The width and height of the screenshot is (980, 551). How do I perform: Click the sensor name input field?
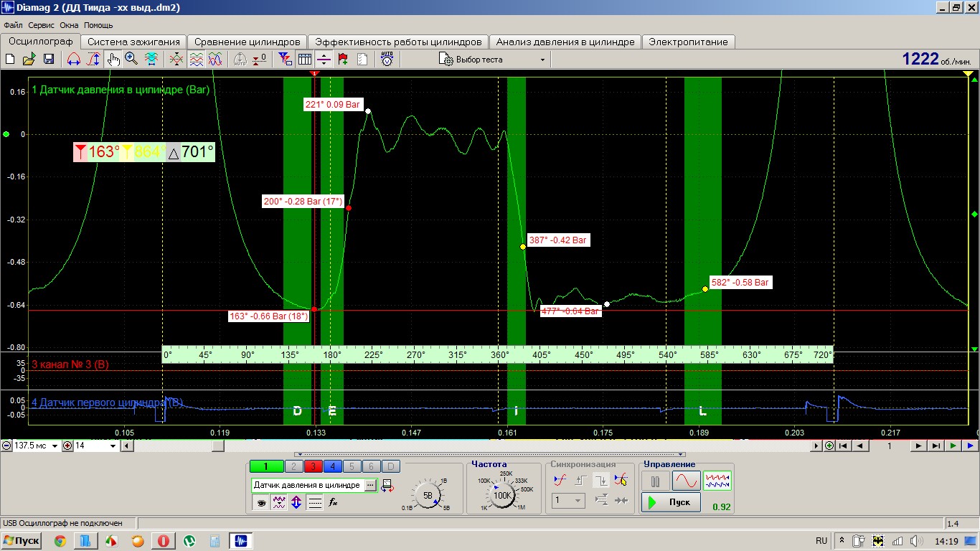pos(308,485)
